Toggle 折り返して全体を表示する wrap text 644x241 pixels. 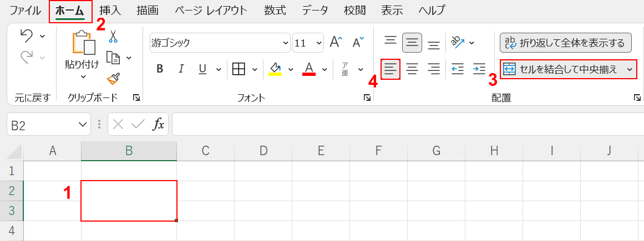tap(565, 43)
